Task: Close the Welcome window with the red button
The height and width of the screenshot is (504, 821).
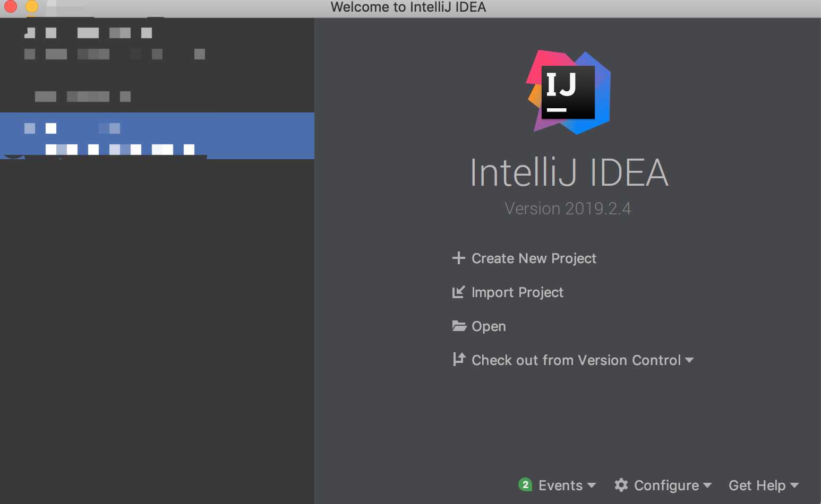Action: click(11, 6)
